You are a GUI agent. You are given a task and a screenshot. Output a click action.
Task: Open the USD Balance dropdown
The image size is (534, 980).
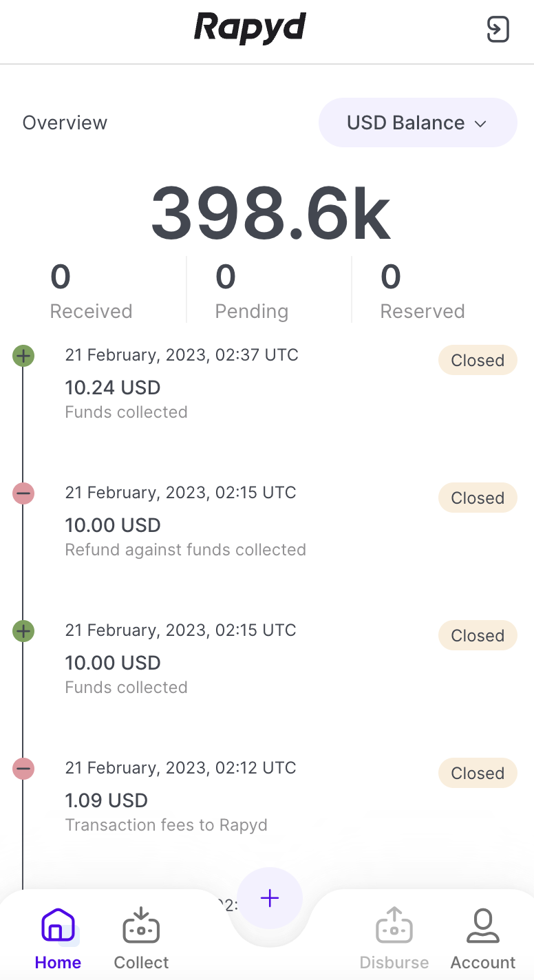[417, 123]
